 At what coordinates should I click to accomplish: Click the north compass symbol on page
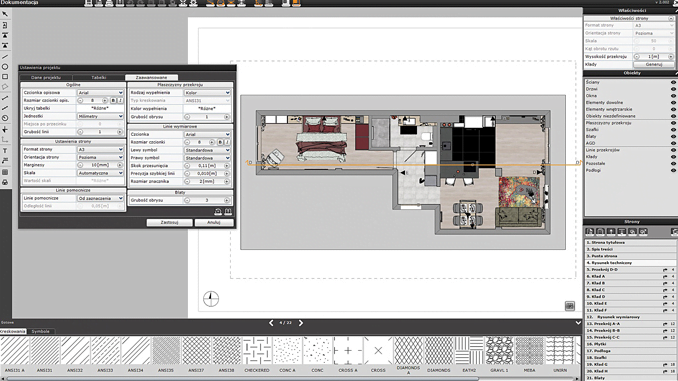[x=211, y=299]
